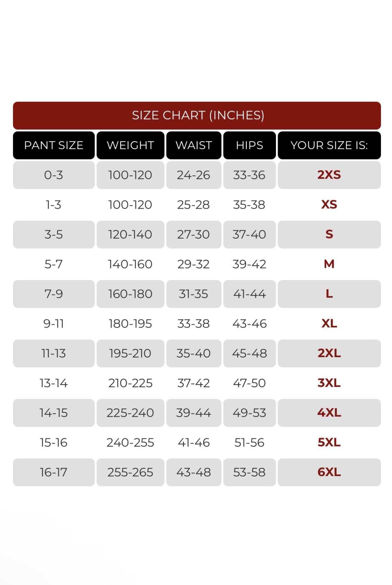This screenshot has width=392, height=585.
Task: Select pant size 9-11 value
Action: tap(54, 324)
